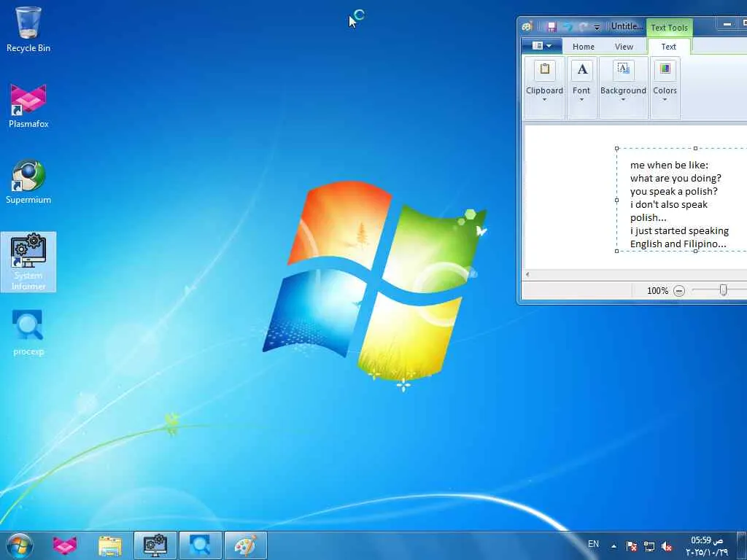Click the line 'i just started speaking'
747x560 pixels.
[x=679, y=230]
